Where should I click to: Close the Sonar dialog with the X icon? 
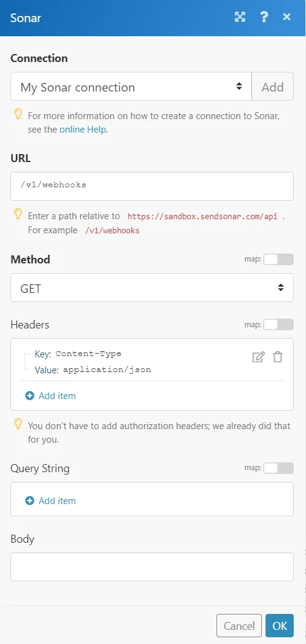[x=287, y=17]
